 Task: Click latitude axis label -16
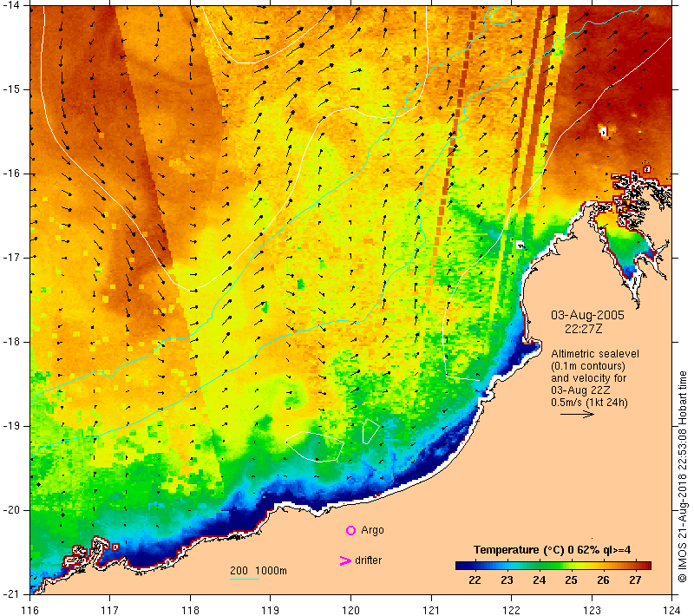(x=11, y=173)
